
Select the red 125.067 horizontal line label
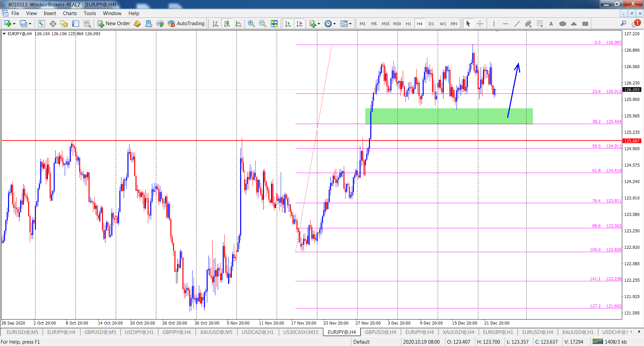pyautogui.click(x=632, y=141)
